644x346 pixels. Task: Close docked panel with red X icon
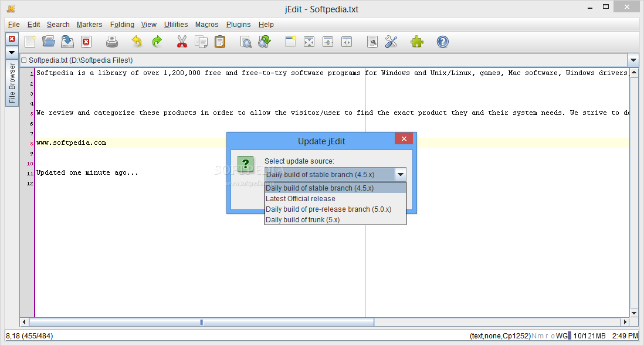point(12,39)
